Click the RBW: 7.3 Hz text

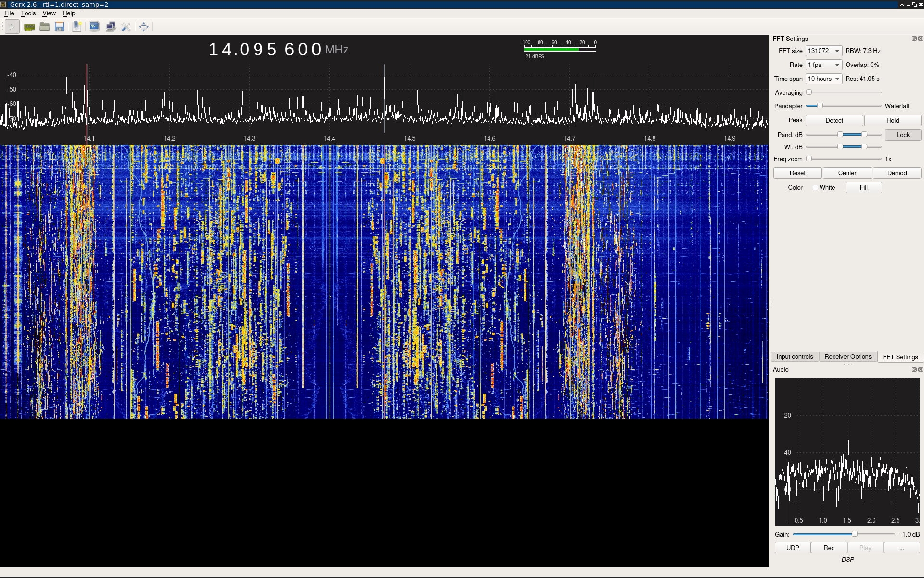[863, 51]
